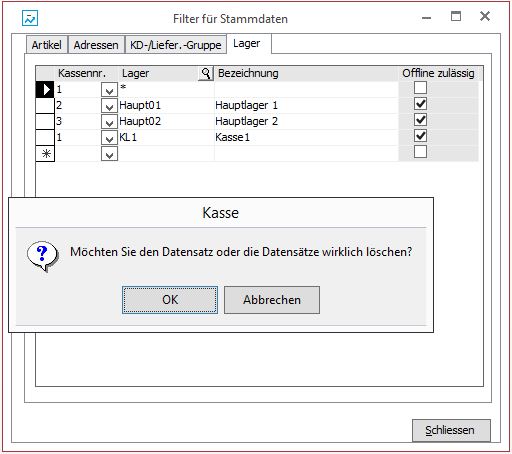Click the application icon in title bar
Screen dimensions: 512x454
point(30,18)
